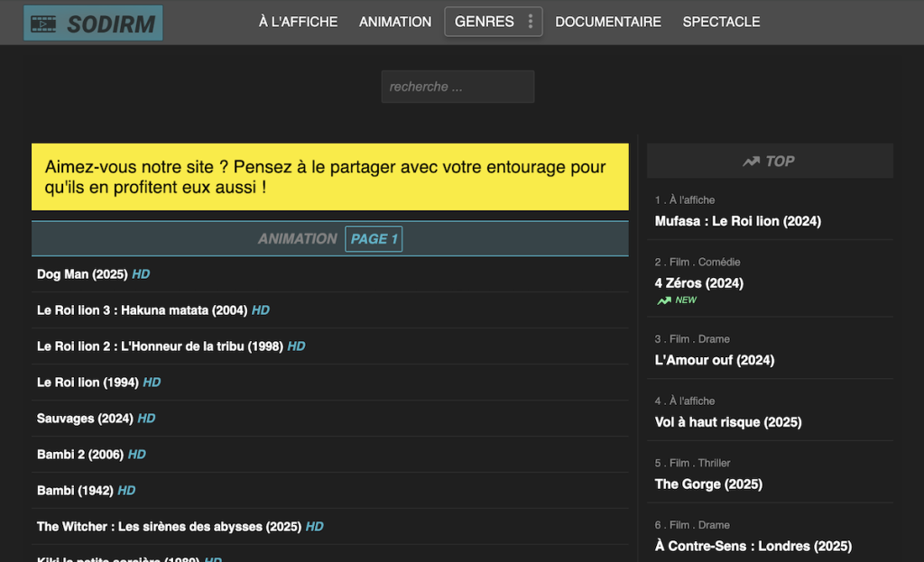Image resolution: width=924 pixels, height=562 pixels.
Task: Focus the recherche search field
Action: tap(457, 87)
